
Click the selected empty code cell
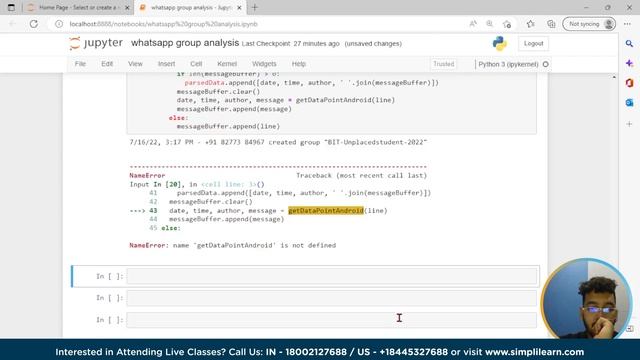pyautogui.click(x=331, y=276)
